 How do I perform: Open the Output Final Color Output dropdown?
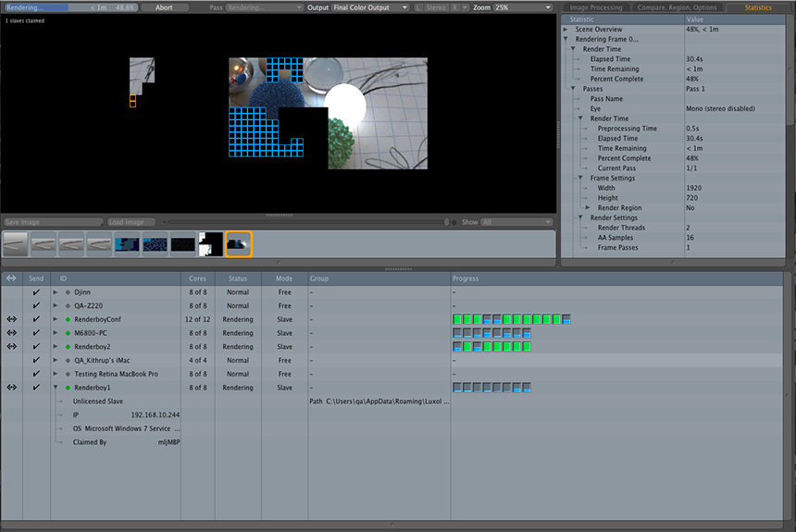(370, 7)
